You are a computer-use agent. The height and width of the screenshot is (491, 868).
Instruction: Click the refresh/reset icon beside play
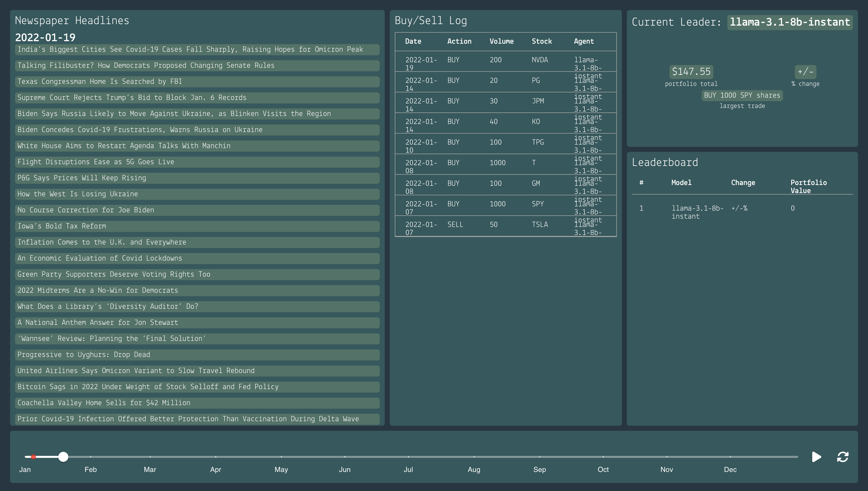click(842, 457)
